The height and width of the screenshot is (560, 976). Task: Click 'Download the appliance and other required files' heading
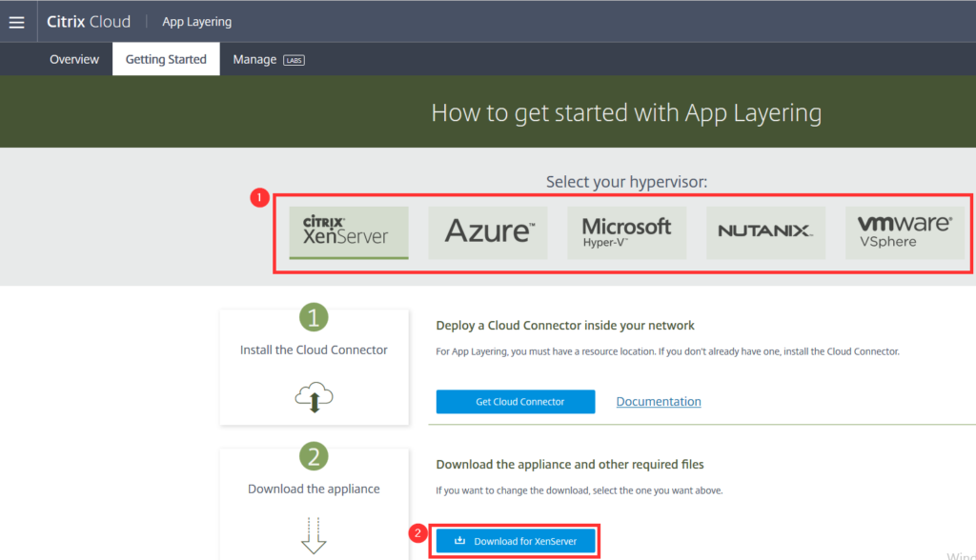coord(570,464)
